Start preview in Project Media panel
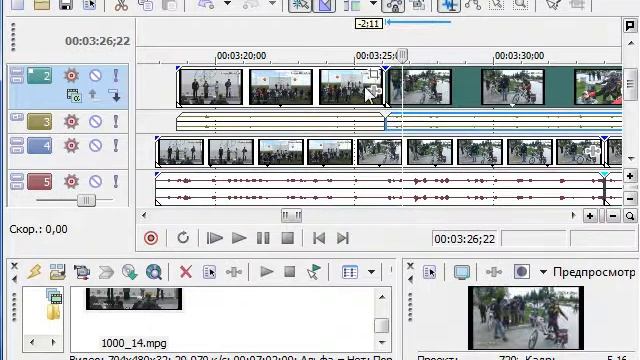Viewport: 640px width, 360px height. coord(266,272)
